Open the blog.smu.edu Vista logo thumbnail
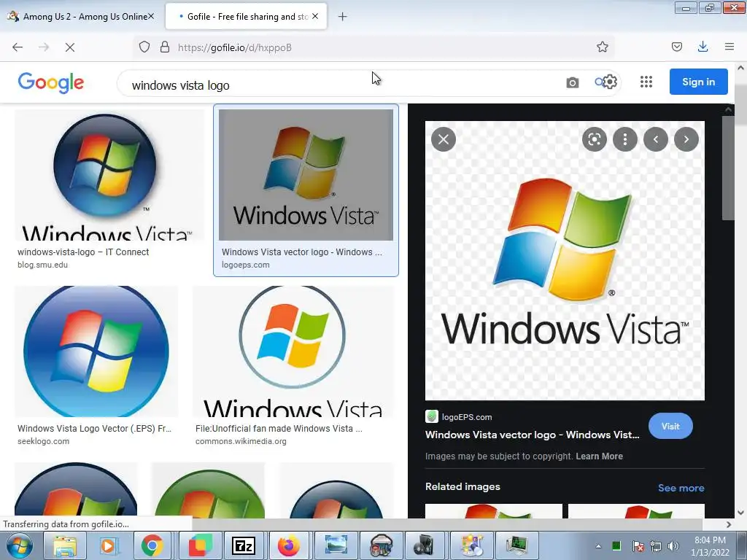This screenshot has width=747, height=560. click(109, 175)
